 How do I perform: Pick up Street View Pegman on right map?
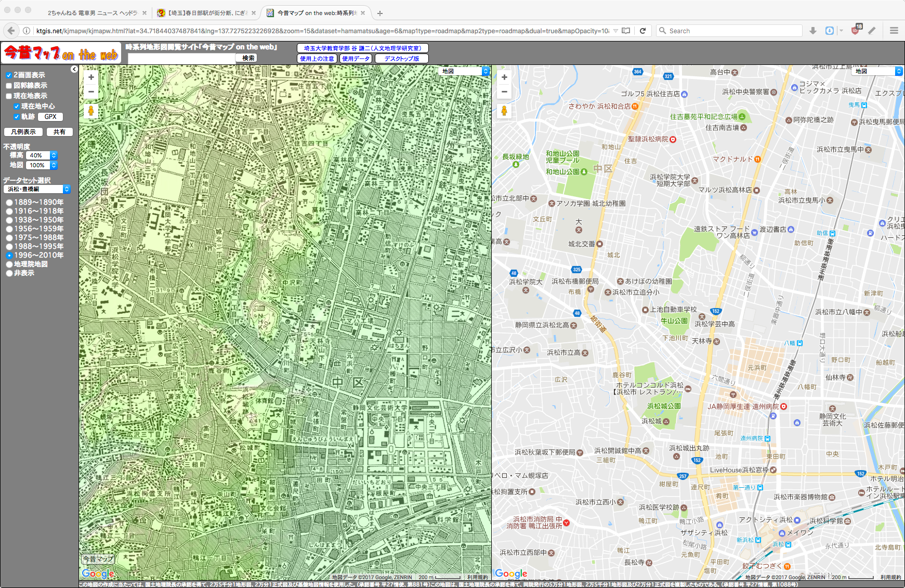coord(504,111)
